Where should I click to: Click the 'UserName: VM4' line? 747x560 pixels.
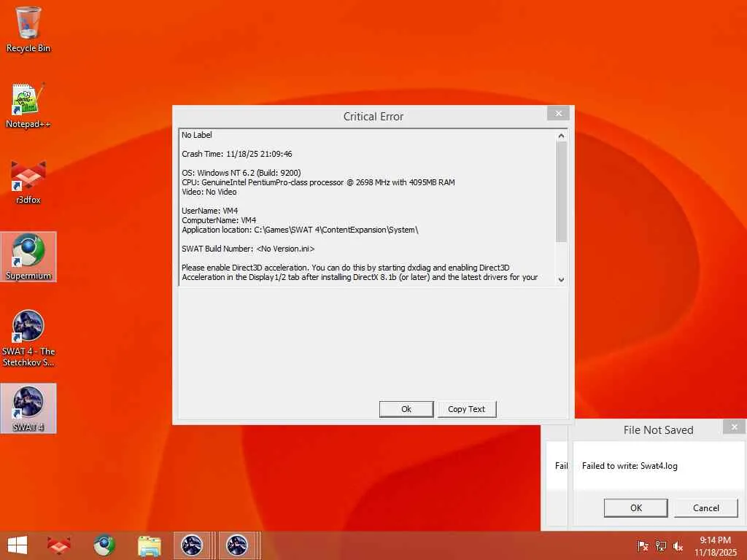pos(209,211)
